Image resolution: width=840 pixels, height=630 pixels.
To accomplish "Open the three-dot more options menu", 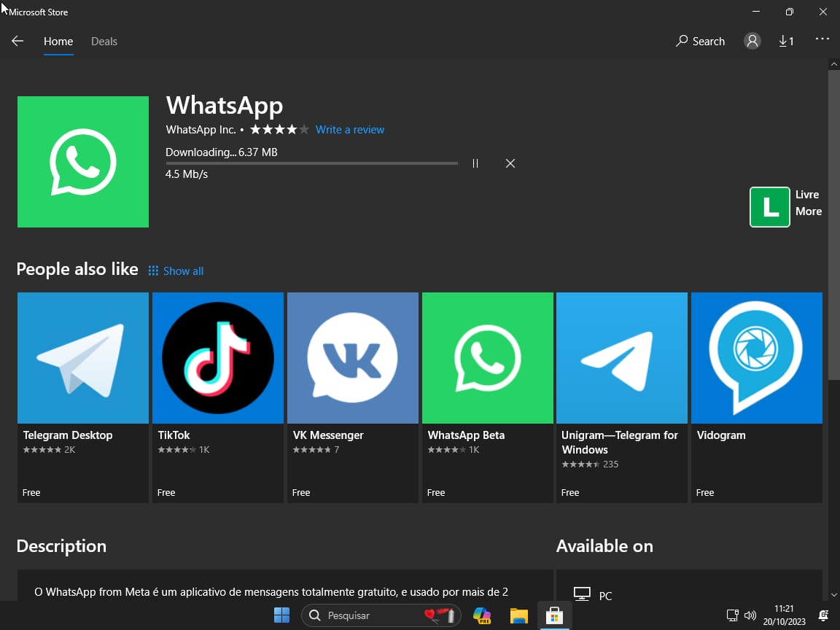I will (x=822, y=39).
